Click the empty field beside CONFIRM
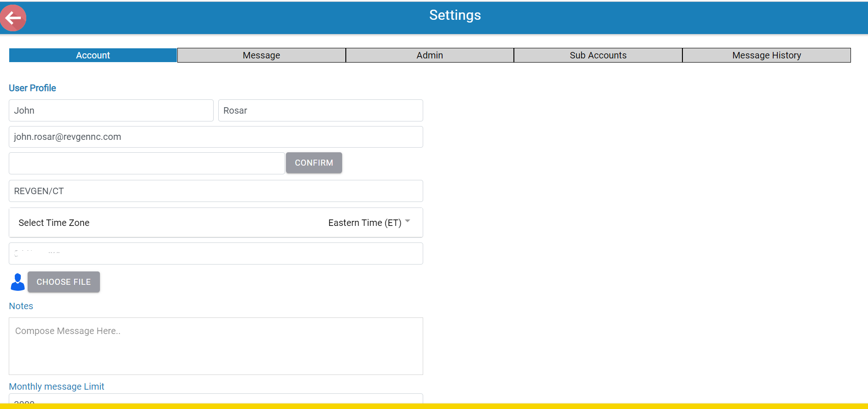 tap(146, 163)
